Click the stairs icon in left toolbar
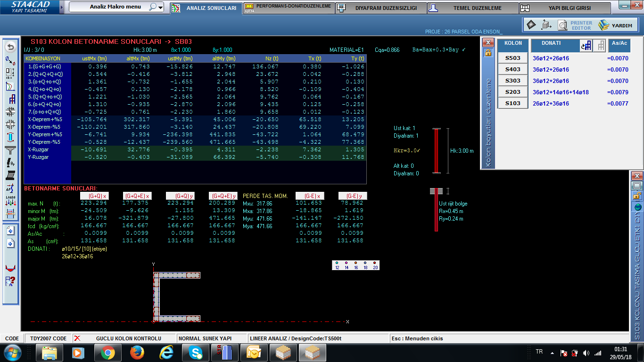Viewport: 644px width, 362px height. pos(10,175)
